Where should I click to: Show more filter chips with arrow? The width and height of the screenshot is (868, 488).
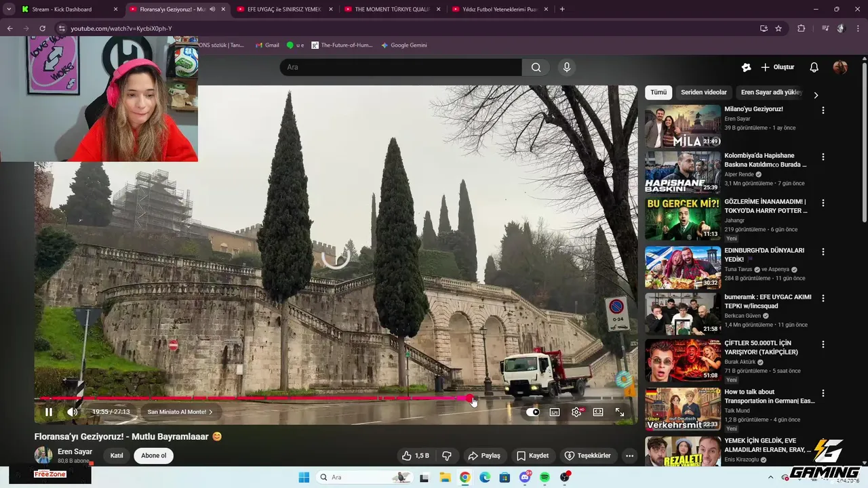click(816, 95)
